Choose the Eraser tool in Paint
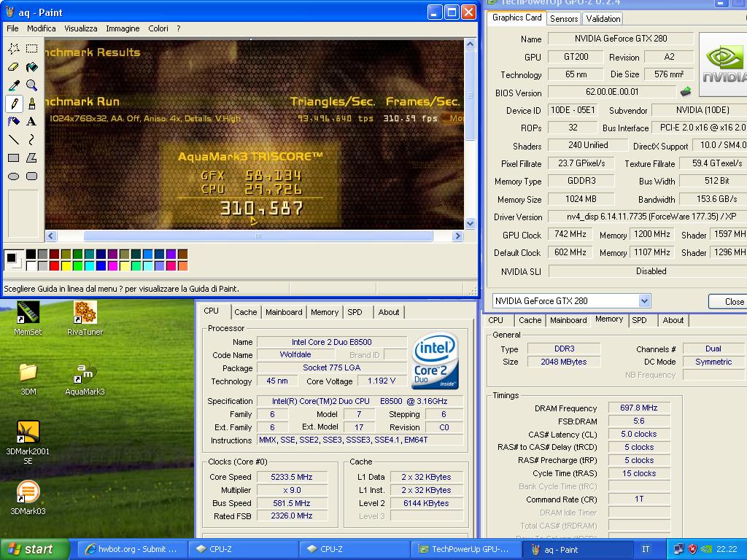This screenshot has height=560, width=747. (x=14, y=66)
